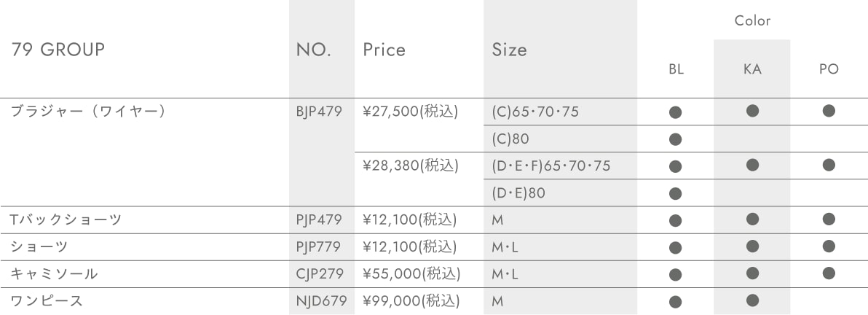
Task: Click the Size column heading
Action: [x=509, y=50]
